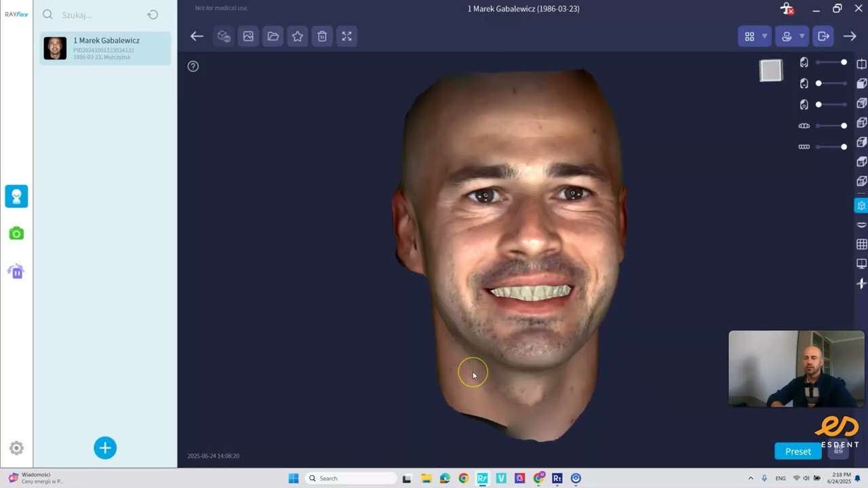
Task: Click the RAYFace logo
Action: pos(16,14)
